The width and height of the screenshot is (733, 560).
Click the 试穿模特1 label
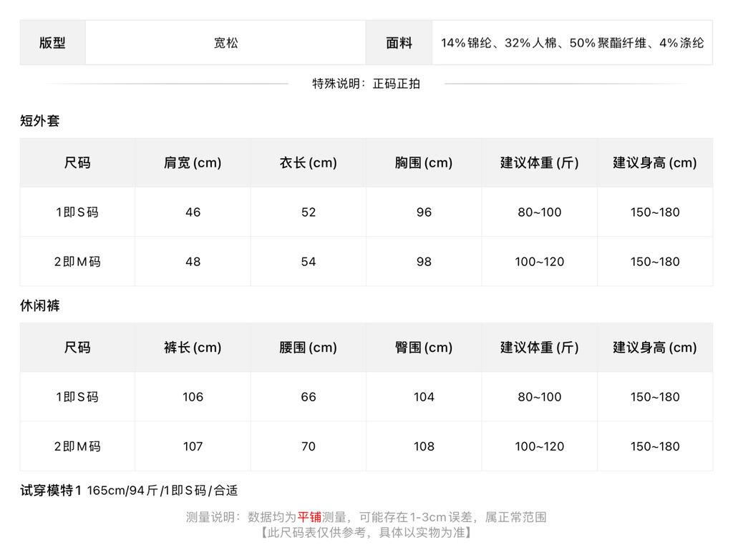tap(51, 491)
